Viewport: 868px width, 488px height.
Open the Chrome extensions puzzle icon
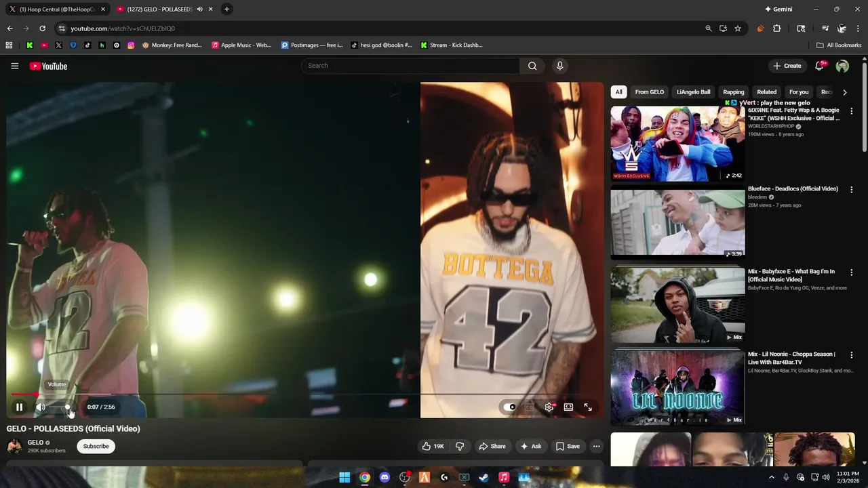[777, 28]
